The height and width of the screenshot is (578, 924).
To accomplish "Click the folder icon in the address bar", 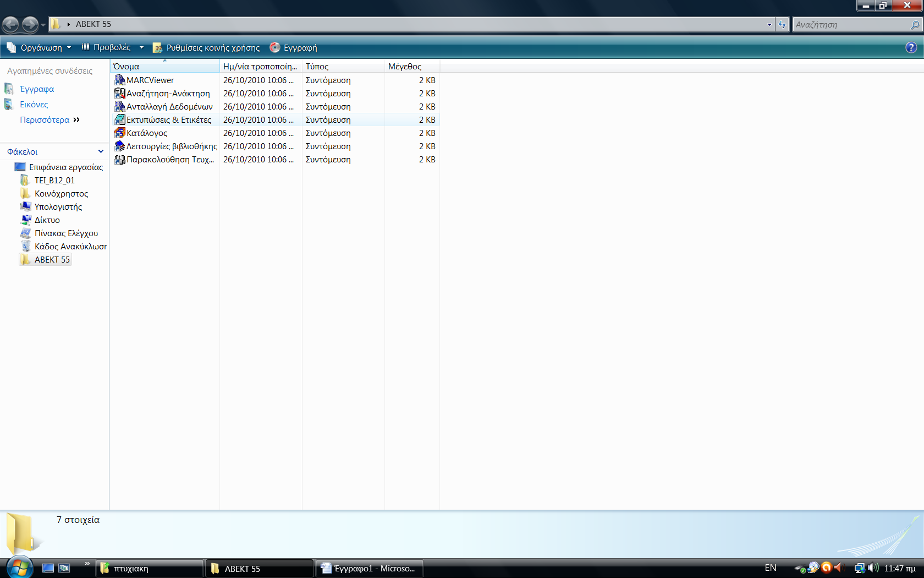I will click(x=56, y=24).
